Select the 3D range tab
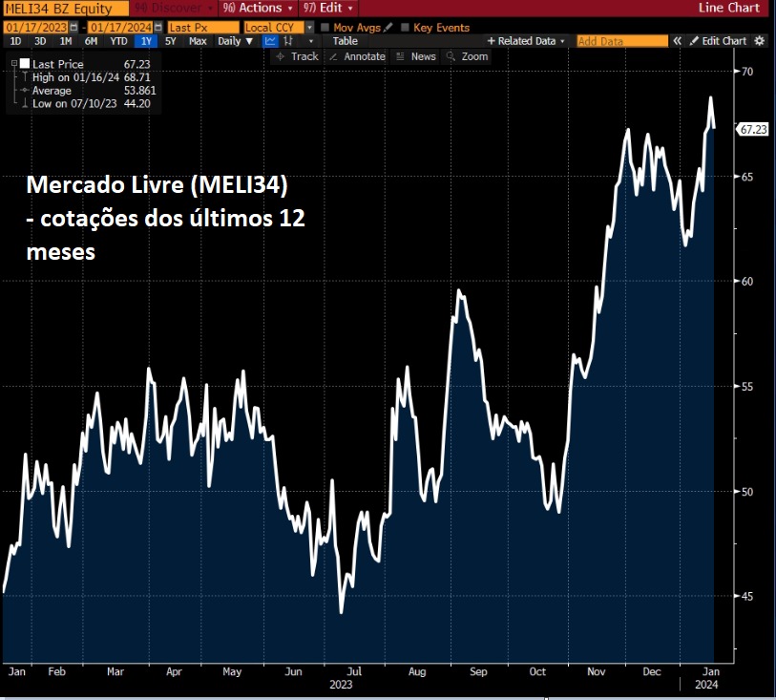This screenshot has width=776, height=700. click(x=41, y=41)
